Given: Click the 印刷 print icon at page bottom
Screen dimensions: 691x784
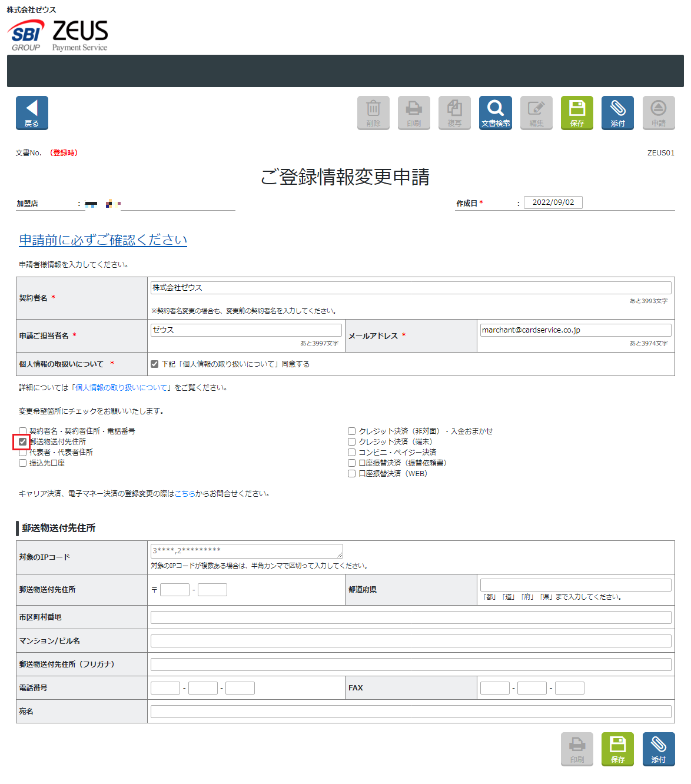Looking at the screenshot, I should pos(576,749).
